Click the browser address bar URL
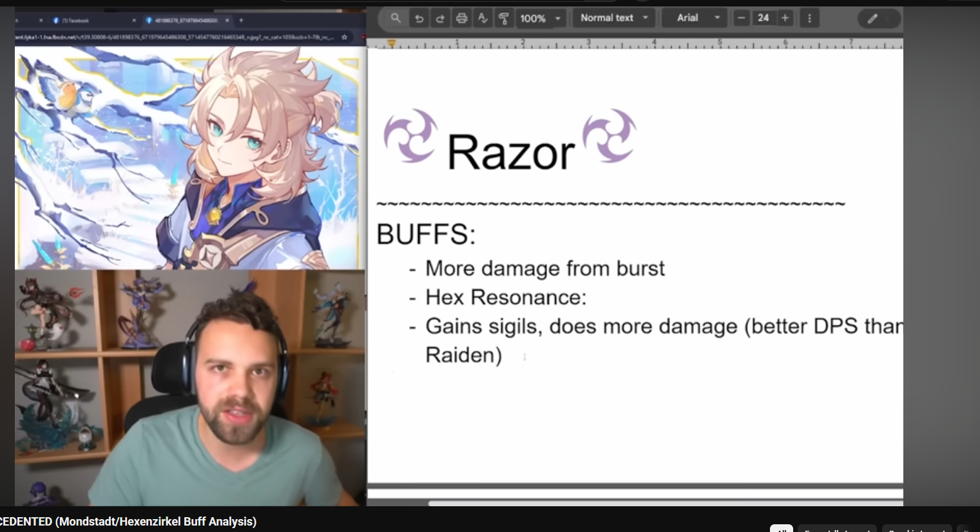 [174, 37]
